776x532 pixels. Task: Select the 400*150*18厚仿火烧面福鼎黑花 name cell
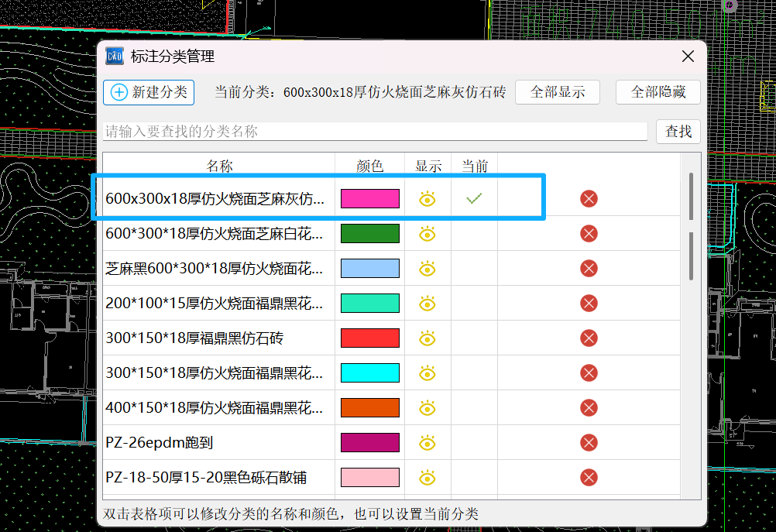(x=218, y=408)
